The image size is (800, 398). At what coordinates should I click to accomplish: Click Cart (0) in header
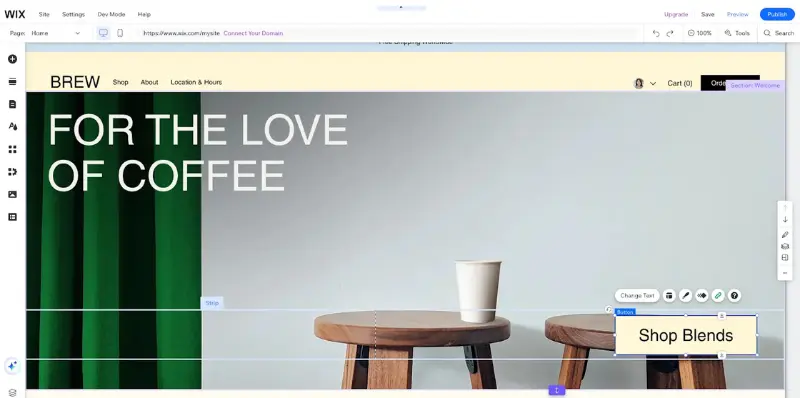(x=680, y=83)
